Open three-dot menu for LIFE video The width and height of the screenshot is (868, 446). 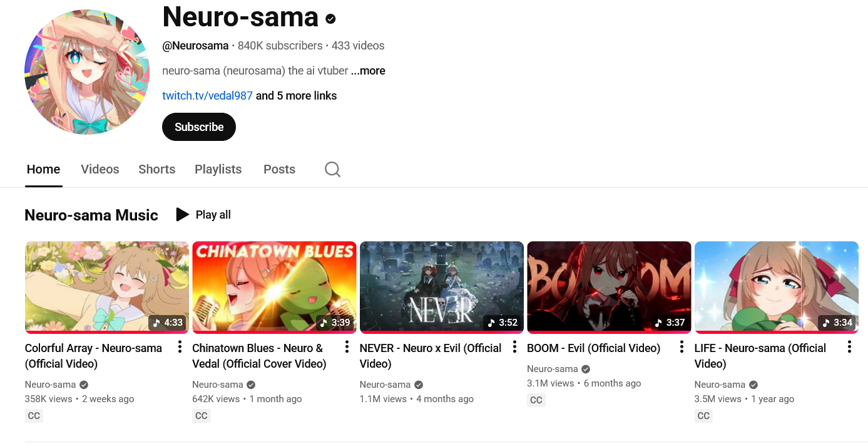(x=849, y=347)
